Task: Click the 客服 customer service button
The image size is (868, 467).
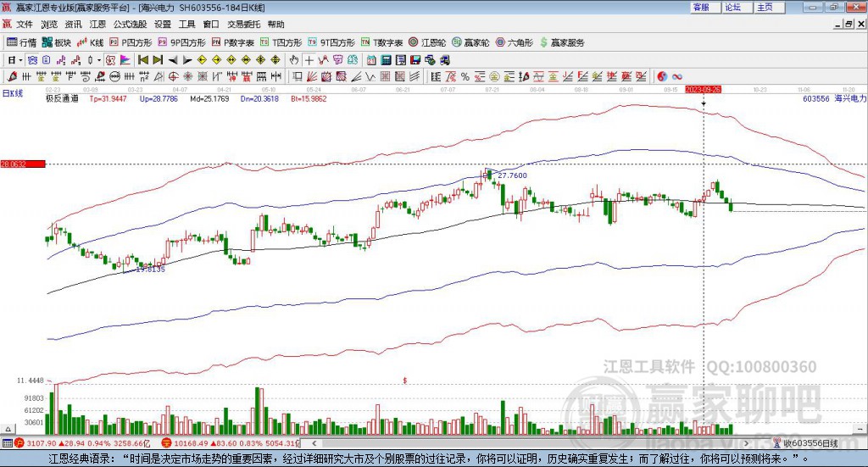Action: coord(704,7)
